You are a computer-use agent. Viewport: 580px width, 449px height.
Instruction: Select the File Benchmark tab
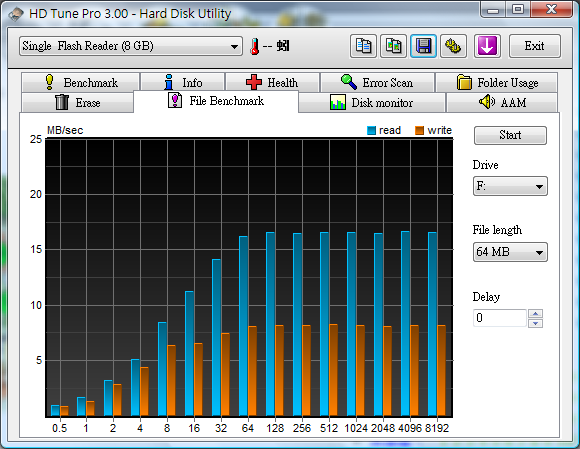[216, 101]
